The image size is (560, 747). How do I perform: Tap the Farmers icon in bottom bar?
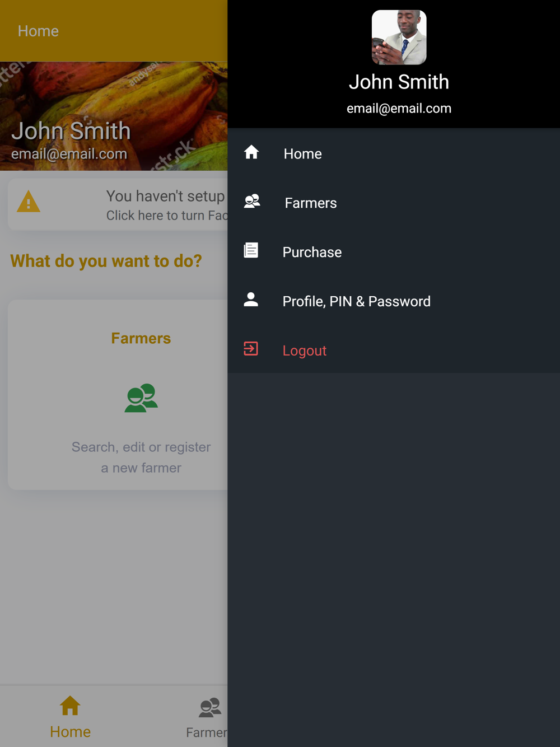[211, 708]
